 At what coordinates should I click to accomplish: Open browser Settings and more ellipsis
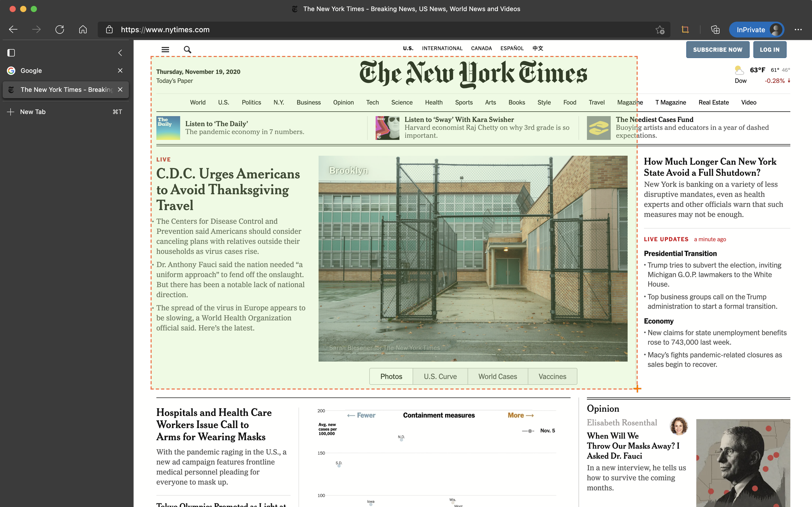pos(798,30)
